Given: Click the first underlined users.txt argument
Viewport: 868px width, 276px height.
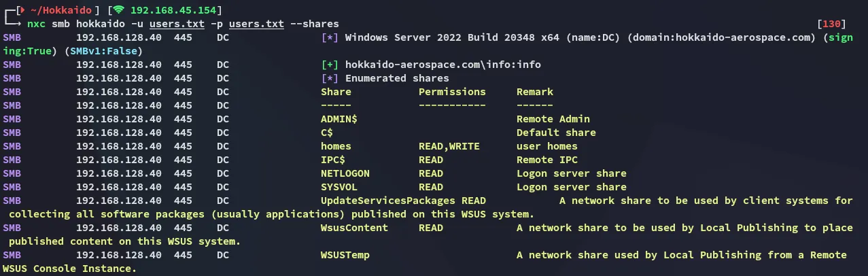Looking at the screenshot, I should pyautogui.click(x=177, y=24).
